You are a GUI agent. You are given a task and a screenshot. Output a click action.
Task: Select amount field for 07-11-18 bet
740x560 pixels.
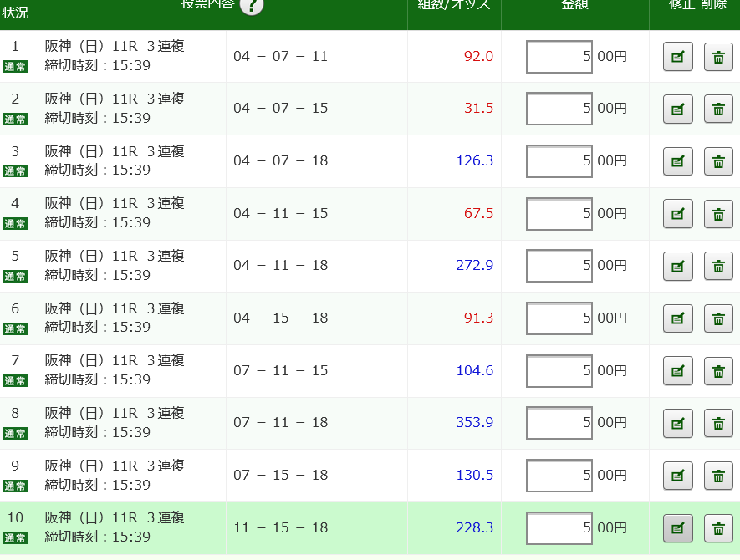point(559,423)
